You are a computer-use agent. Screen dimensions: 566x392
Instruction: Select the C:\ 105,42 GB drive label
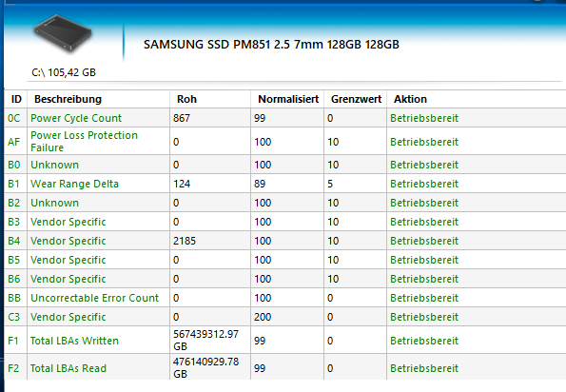click(64, 72)
